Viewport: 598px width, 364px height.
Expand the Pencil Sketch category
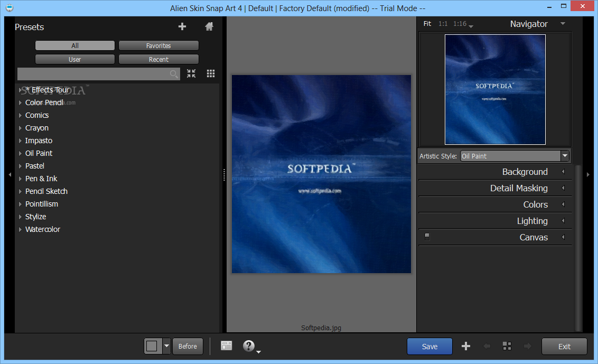click(x=20, y=191)
